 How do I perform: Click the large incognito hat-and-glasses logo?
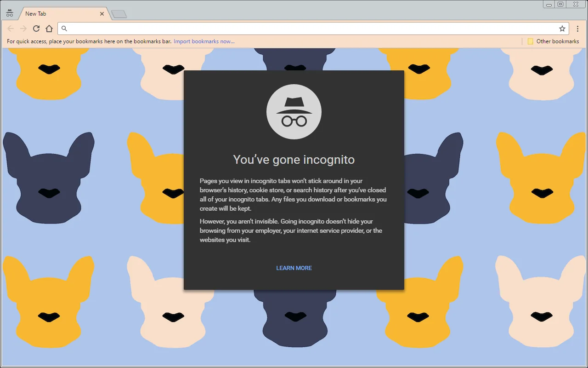[x=294, y=111]
